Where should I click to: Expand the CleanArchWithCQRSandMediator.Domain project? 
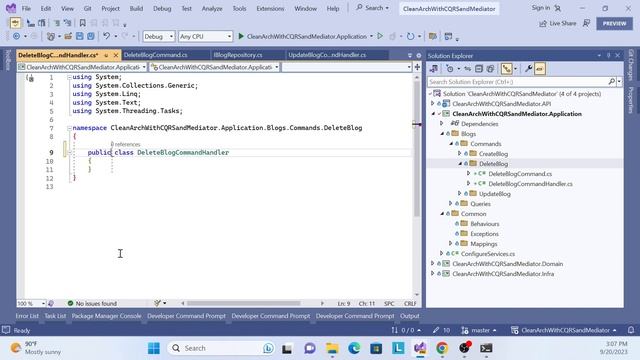(x=433, y=264)
